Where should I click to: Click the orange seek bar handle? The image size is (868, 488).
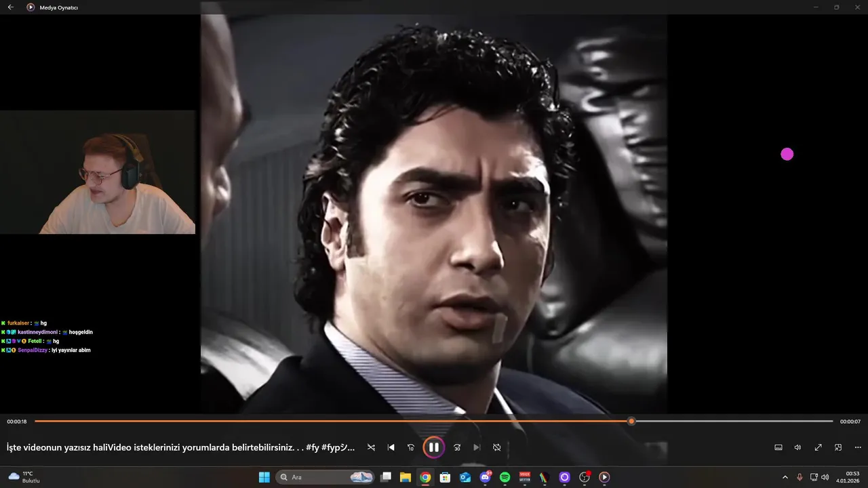[x=631, y=422]
